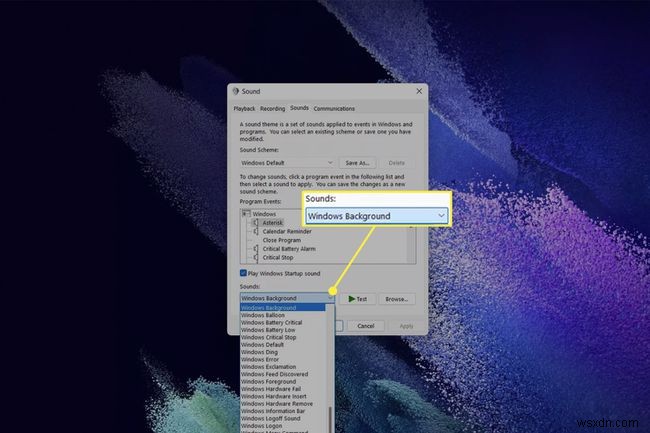The image size is (650, 433).
Task: Choose Windows Foreground sound
Action: pos(283,382)
